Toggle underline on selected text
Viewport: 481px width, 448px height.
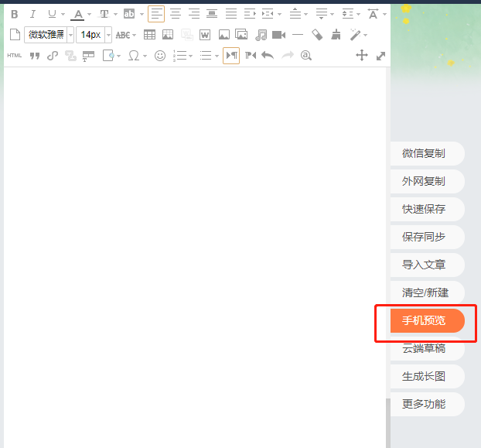click(52, 14)
